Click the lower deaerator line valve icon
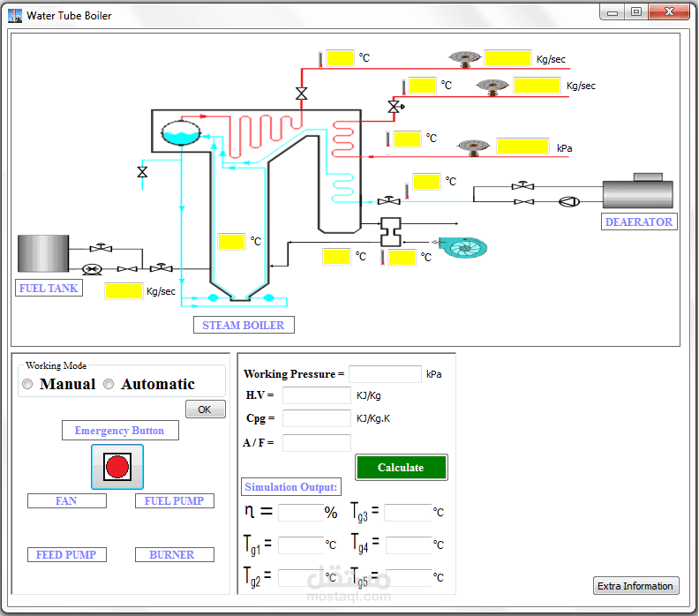 click(523, 202)
